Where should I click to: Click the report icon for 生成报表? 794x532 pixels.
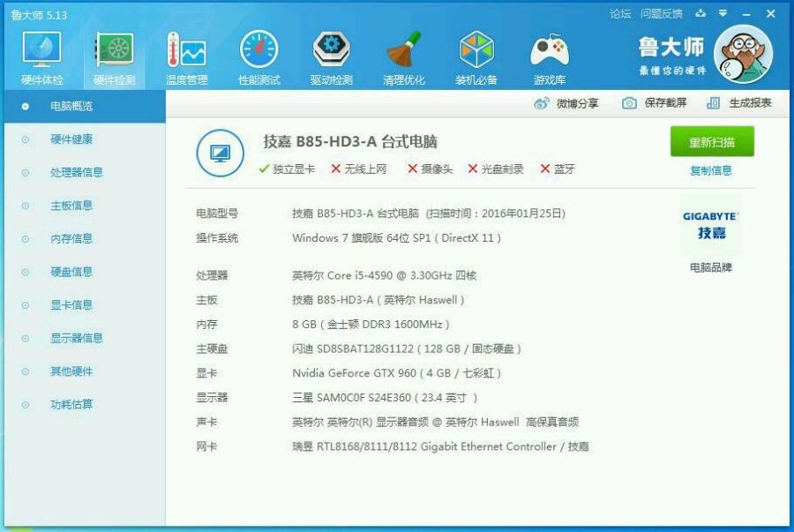713,103
